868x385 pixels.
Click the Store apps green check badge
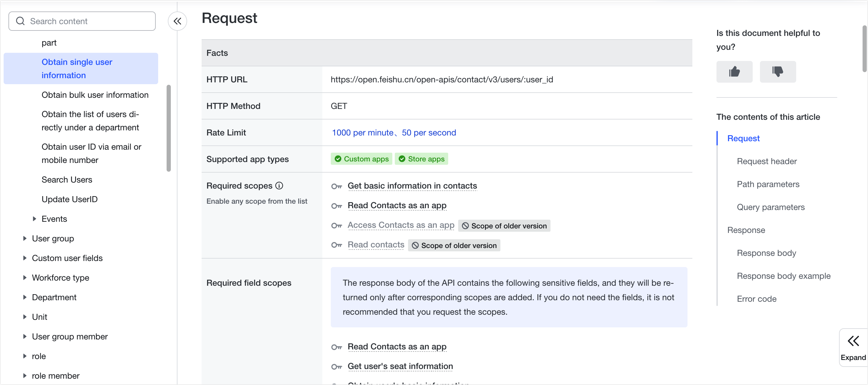click(x=421, y=159)
